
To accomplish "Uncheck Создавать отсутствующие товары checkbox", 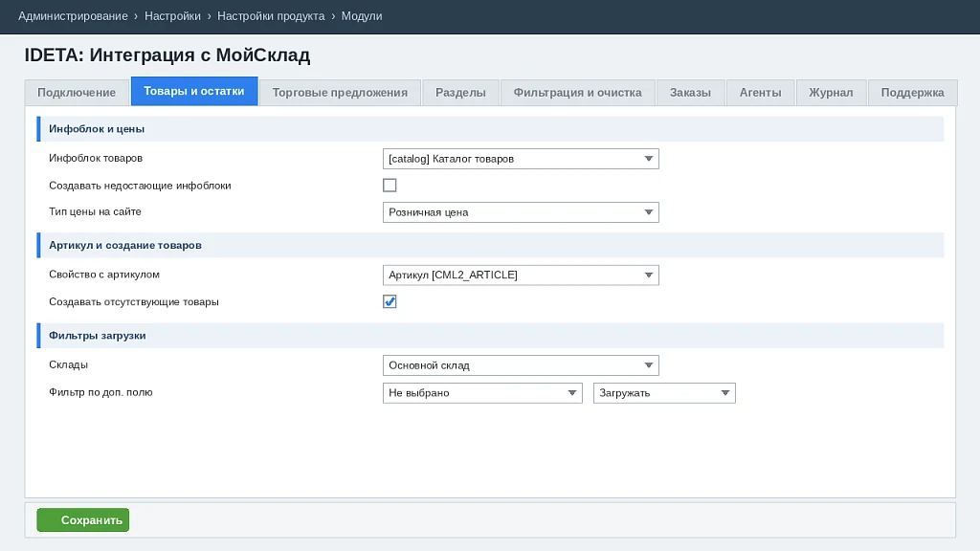I will click(390, 301).
